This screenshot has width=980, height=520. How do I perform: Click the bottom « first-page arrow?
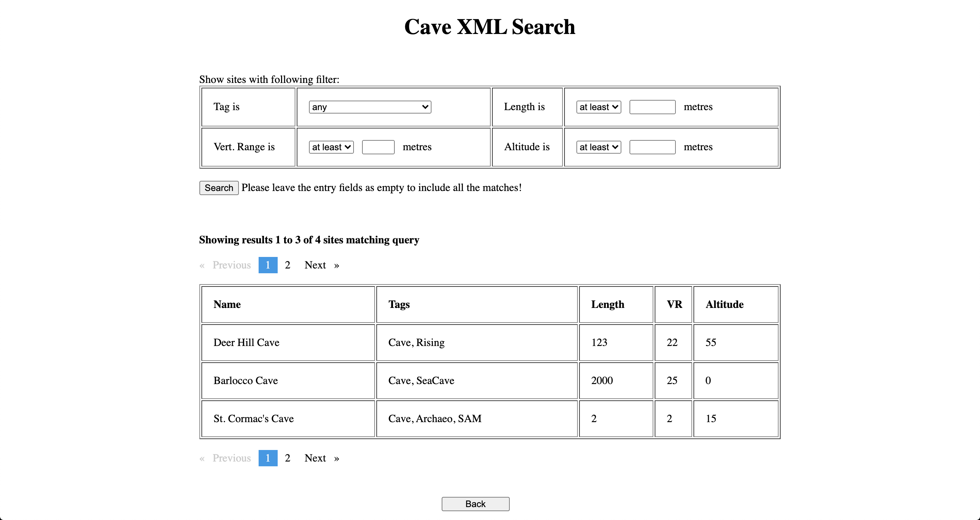202,458
